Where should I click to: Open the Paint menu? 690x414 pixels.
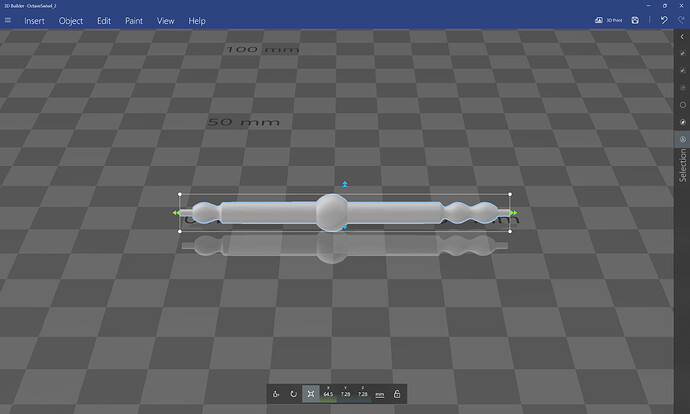(x=134, y=21)
